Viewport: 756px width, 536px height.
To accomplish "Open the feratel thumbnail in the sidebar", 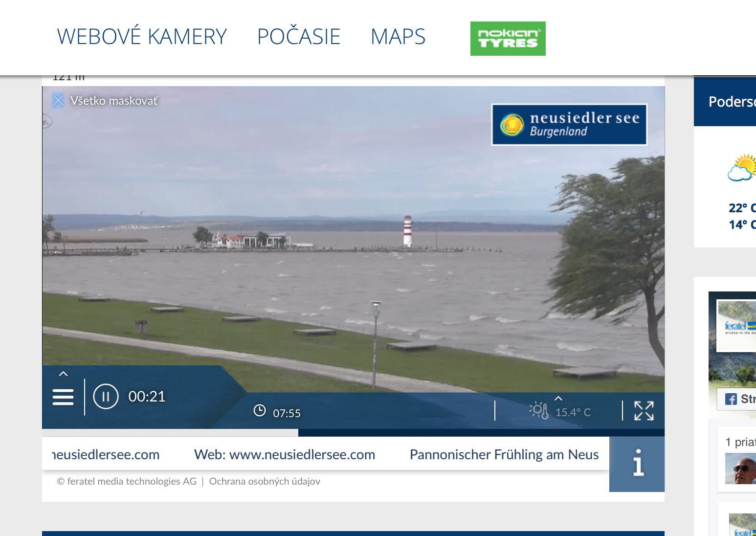I will (736, 326).
